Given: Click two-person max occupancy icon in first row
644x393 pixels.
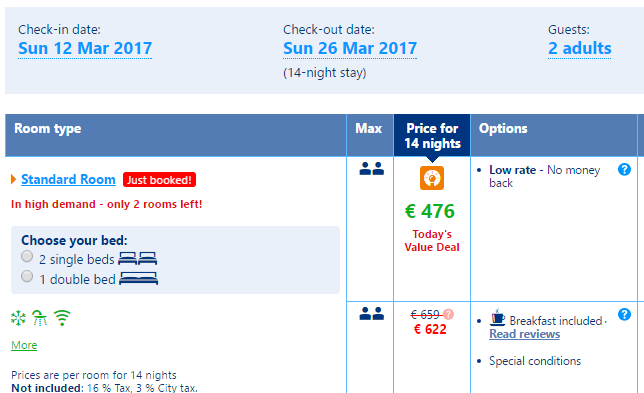Looking at the screenshot, I should coord(371,168).
